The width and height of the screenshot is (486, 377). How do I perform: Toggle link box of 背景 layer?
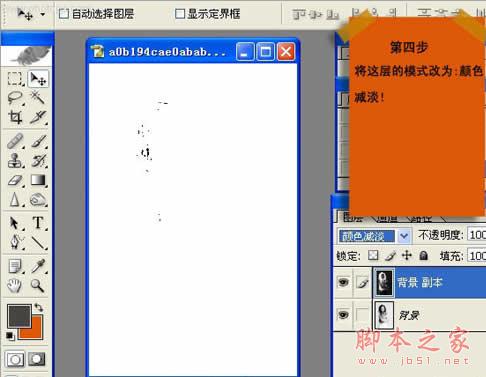362,314
